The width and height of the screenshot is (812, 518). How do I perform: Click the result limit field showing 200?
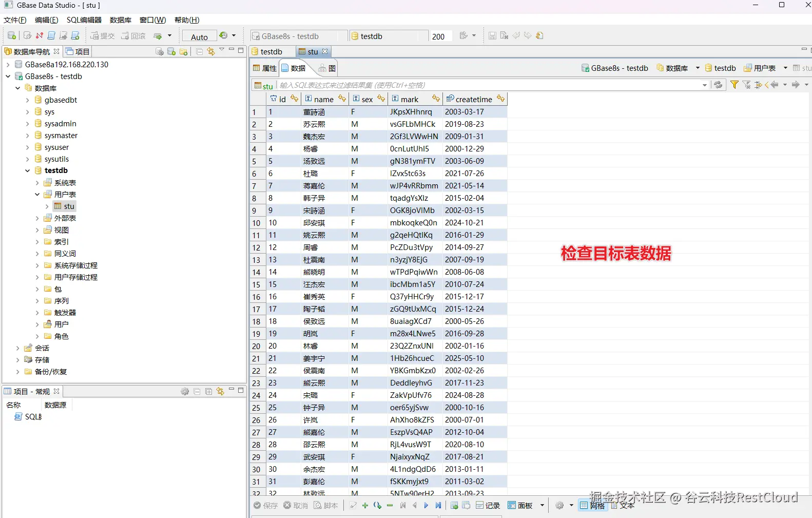tap(440, 36)
